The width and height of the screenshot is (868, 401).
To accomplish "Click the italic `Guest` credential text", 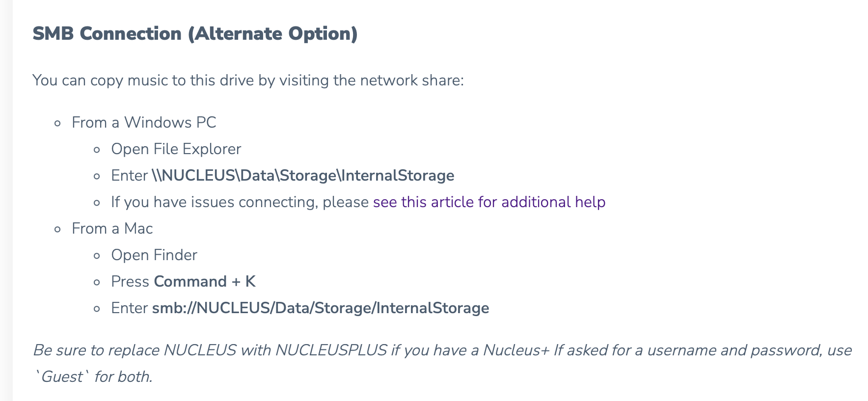I will click(62, 377).
